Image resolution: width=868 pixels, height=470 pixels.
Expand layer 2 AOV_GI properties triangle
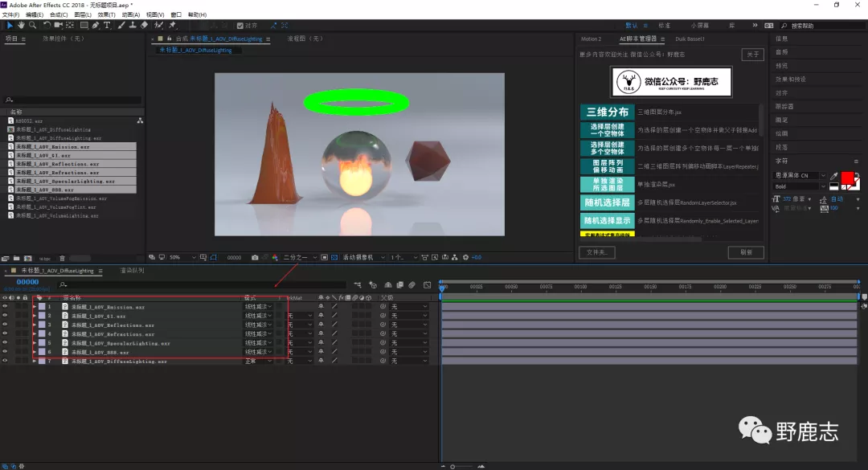point(35,316)
